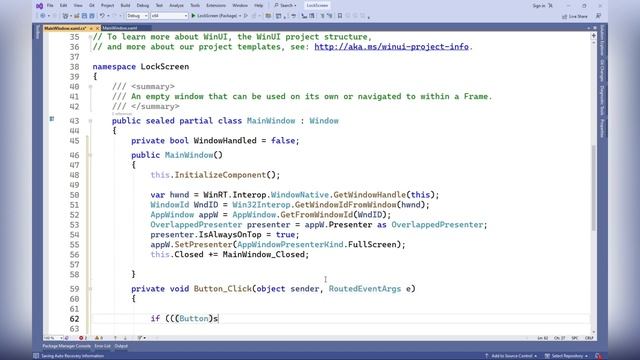Click the Live Share button
Viewport: 640px width, 360px height.
(x=575, y=16)
